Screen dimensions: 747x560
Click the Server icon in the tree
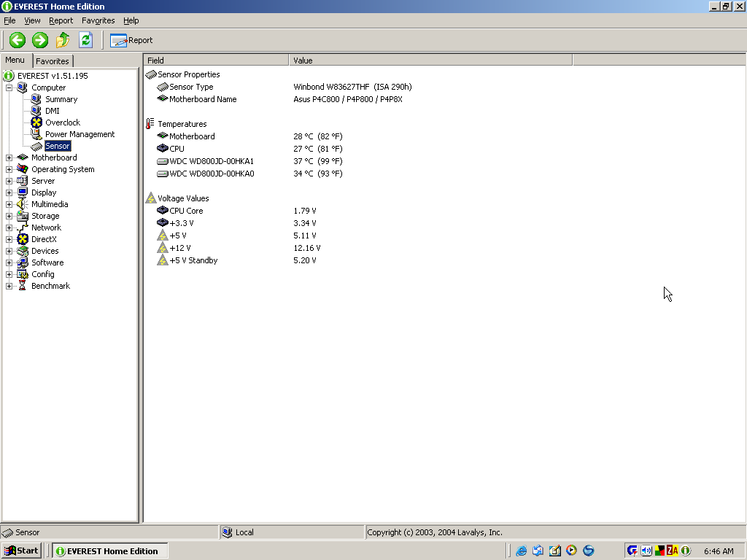click(x=23, y=181)
